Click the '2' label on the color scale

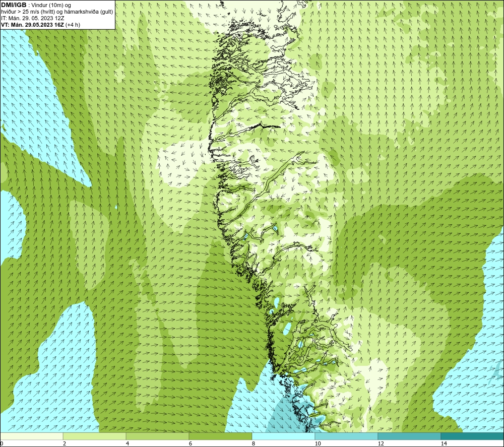coord(65,444)
